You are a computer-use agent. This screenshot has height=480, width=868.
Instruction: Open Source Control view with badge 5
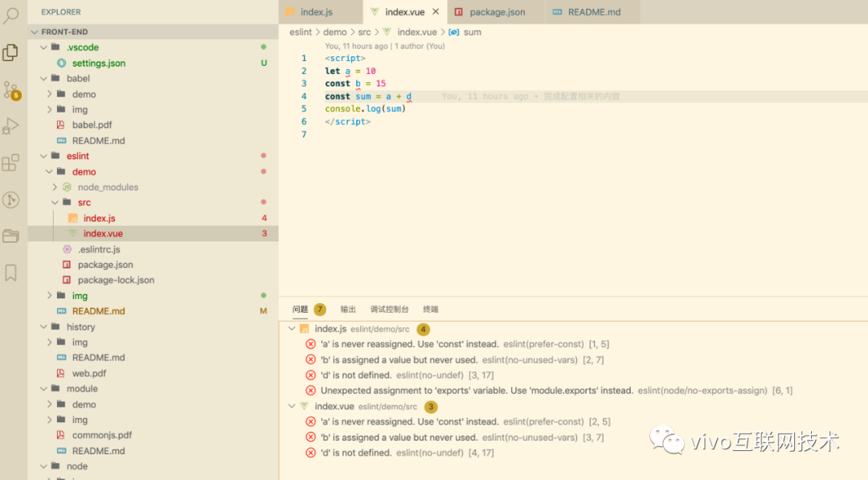[11, 90]
